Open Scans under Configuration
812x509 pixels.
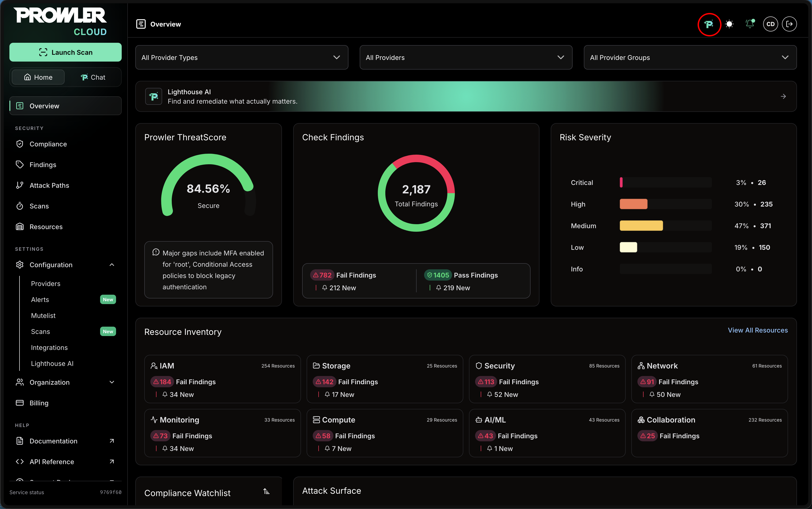pyautogui.click(x=40, y=332)
